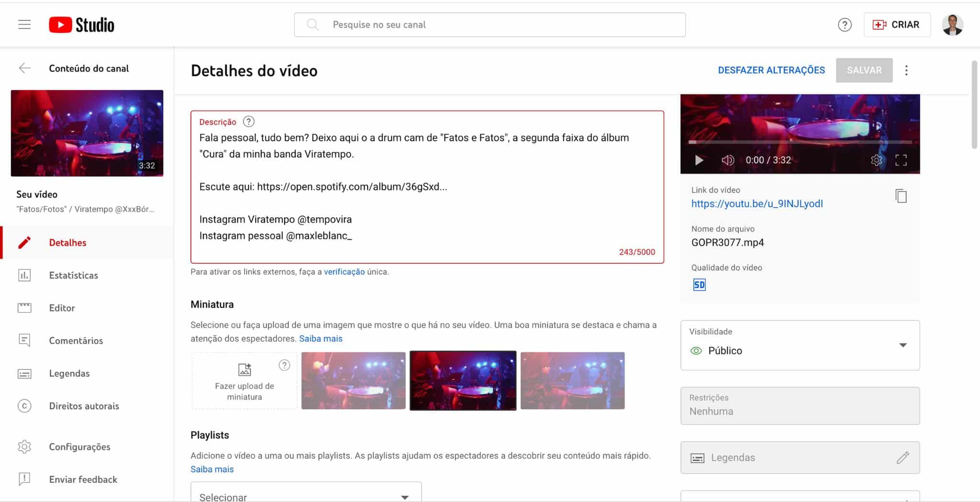Click in the Descrição text field
Image resolution: width=980 pixels, height=502 pixels.
tap(427, 187)
